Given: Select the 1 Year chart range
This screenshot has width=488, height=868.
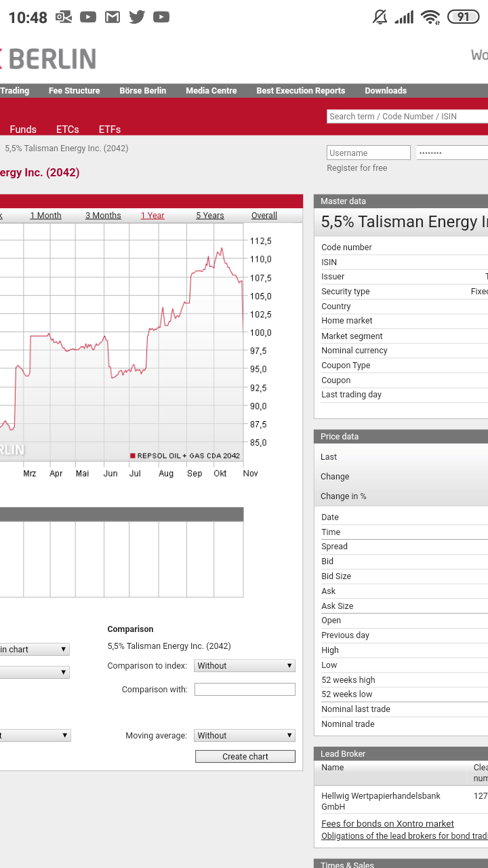Looking at the screenshot, I should [152, 216].
